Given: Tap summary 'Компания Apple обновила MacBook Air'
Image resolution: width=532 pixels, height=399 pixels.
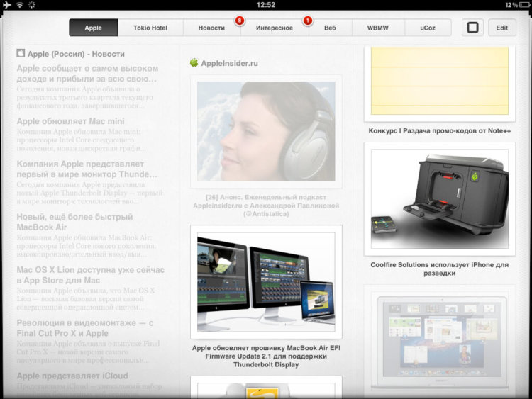Looking at the screenshot, I should point(87,246).
